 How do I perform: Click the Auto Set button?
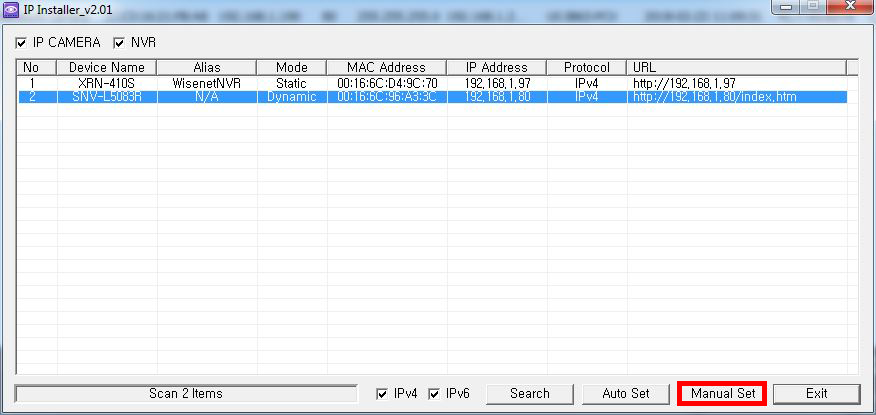[x=626, y=394]
